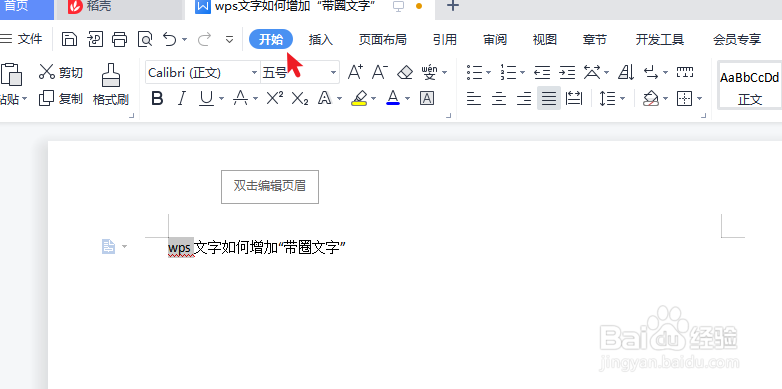This screenshot has width=782, height=389.
Task: Go to 首页 tab
Action: point(26,8)
